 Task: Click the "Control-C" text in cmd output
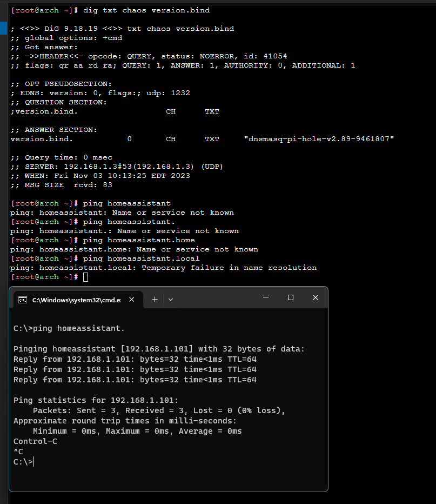pyautogui.click(x=35, y=441)
